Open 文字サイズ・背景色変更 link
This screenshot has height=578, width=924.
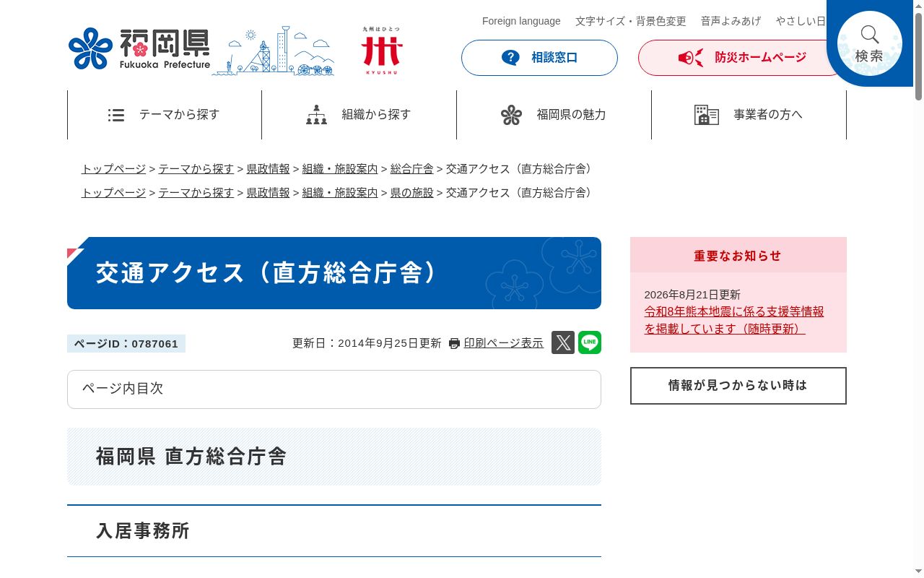[x=631, y=21]
